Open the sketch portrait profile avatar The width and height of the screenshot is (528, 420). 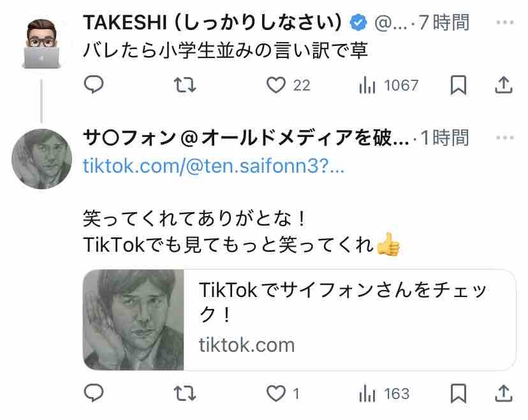41,158
